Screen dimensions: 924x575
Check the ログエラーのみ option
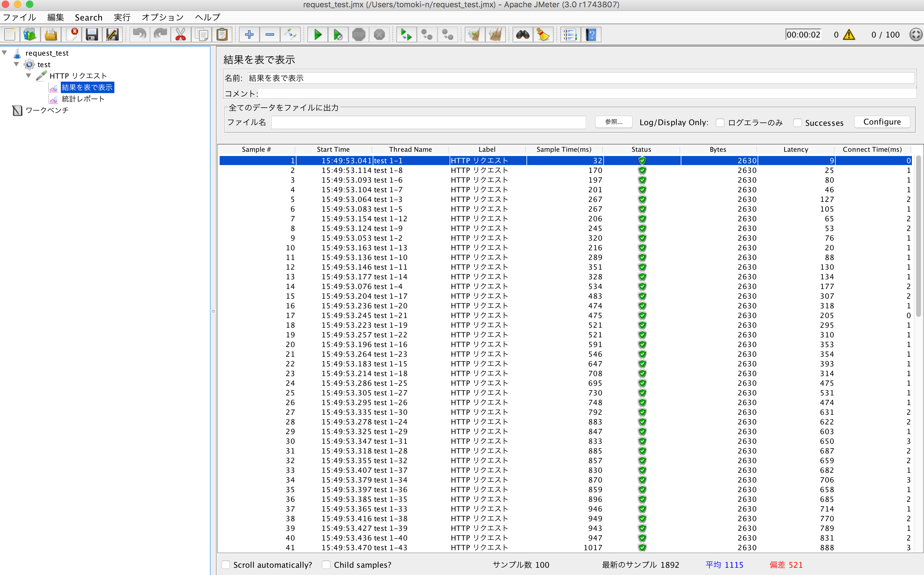tap(720, 122)
